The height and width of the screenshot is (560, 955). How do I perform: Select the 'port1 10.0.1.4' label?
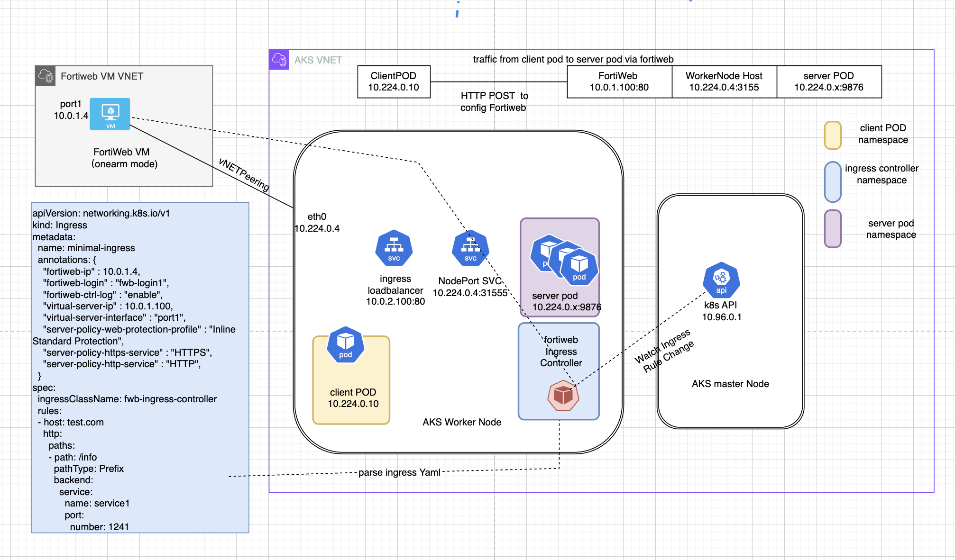pyautogui.click(x=71, y=109)
